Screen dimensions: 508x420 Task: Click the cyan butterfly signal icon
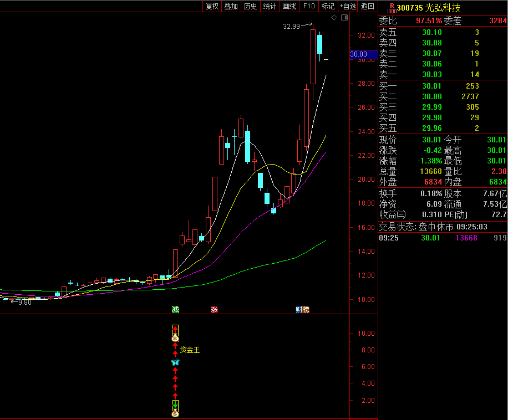175,362
